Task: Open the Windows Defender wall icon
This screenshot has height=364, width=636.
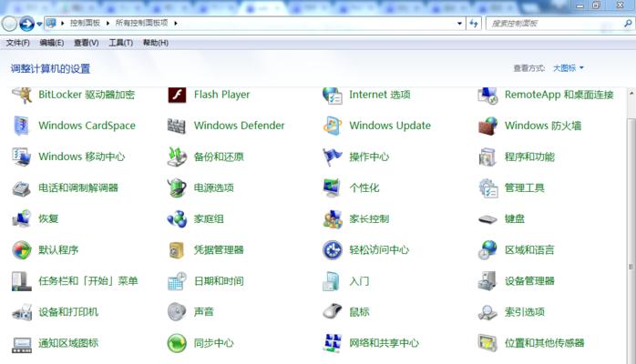Action: point(177,126)
